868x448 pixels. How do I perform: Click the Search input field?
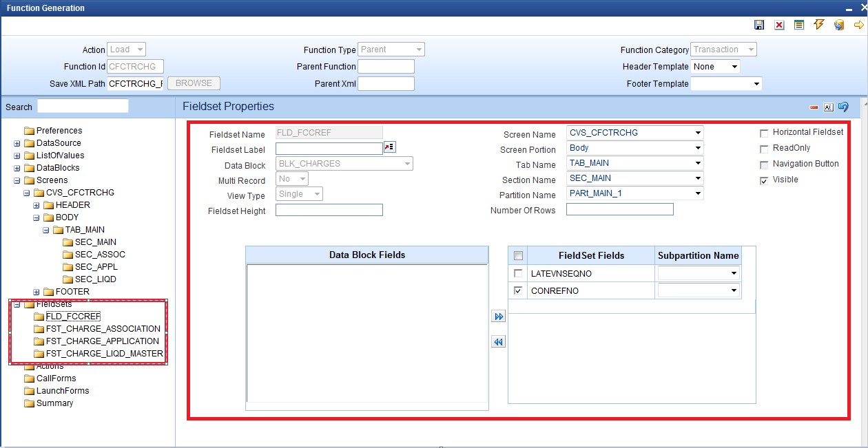[x=83, y=106]
